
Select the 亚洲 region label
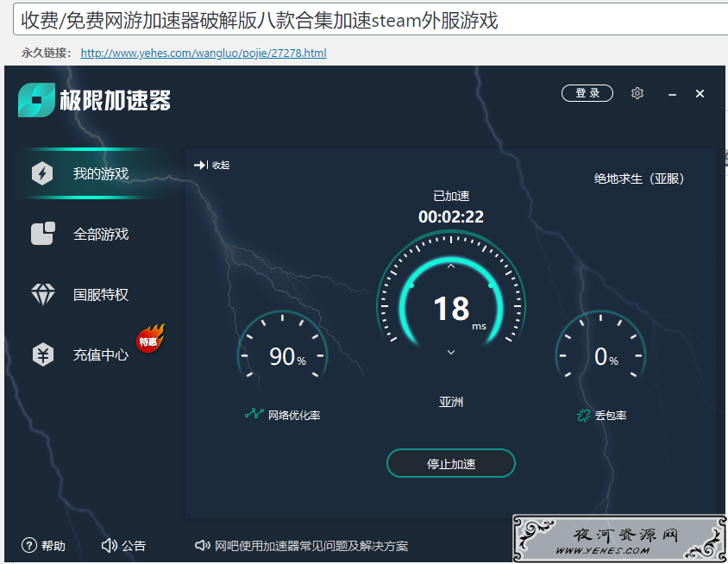pyautogui.click(x=451, y=402)
